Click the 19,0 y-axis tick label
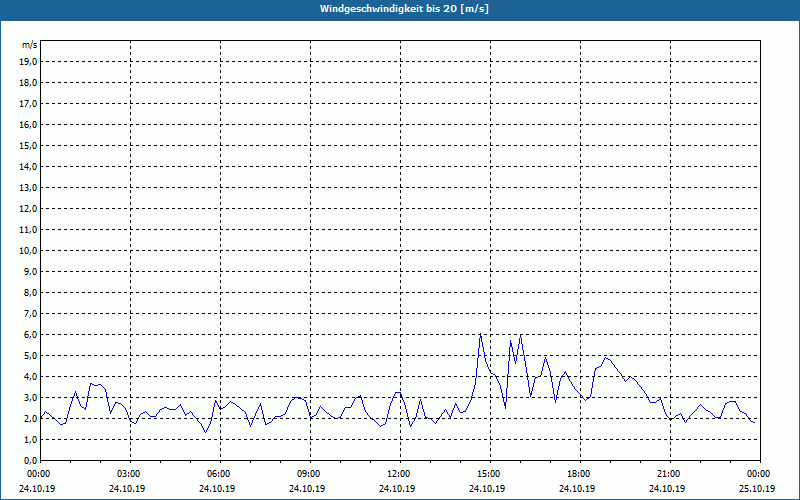The height and width of the screenshot is (500, 800). [x=29, y=62]
